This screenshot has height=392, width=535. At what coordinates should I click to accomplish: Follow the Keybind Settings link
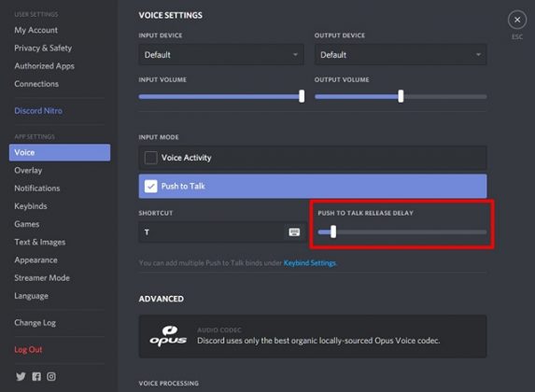point(310,263)
